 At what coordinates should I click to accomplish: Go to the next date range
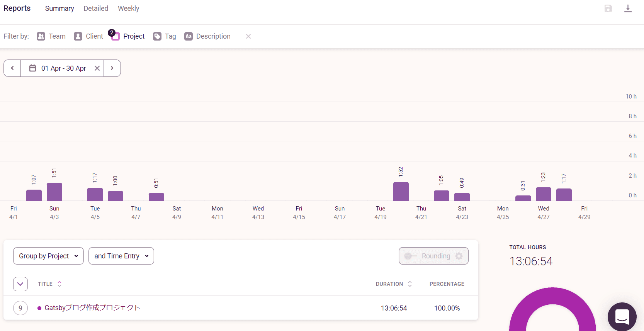(x=112, y=68)
